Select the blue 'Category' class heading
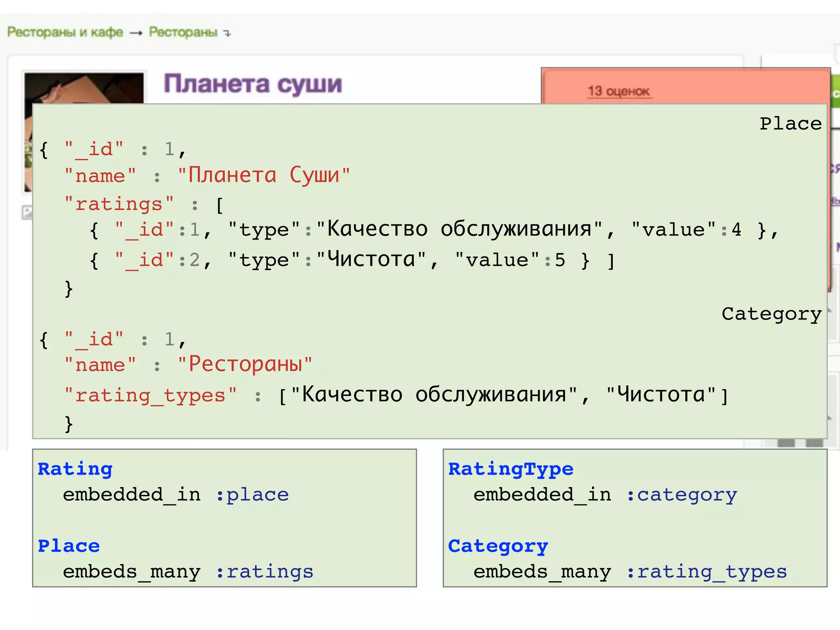 [x=498, y=546]
